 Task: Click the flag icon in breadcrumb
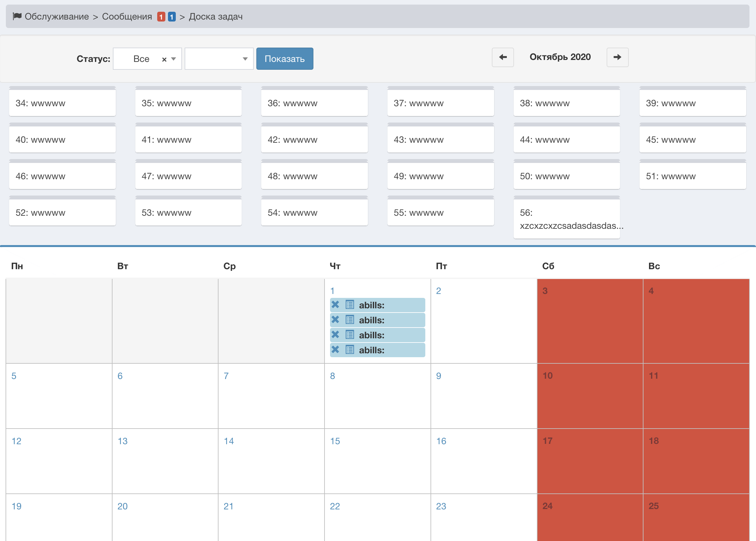point(17,16)
